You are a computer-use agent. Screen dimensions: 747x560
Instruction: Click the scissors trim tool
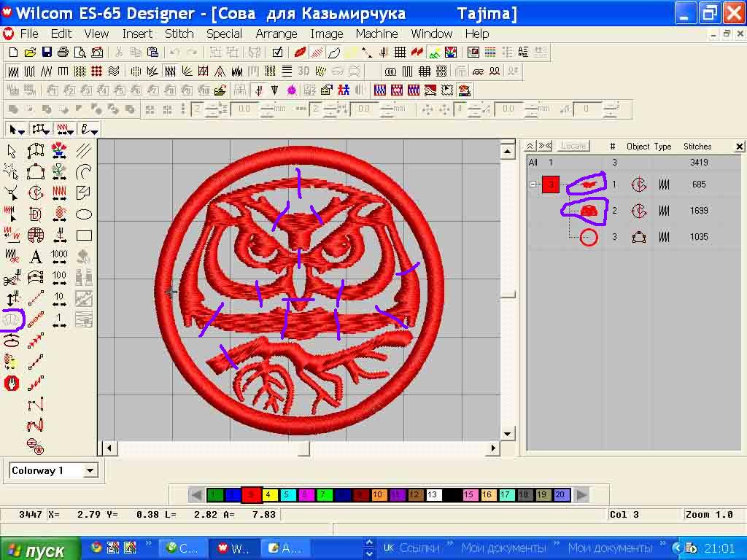tap(11, 279)
